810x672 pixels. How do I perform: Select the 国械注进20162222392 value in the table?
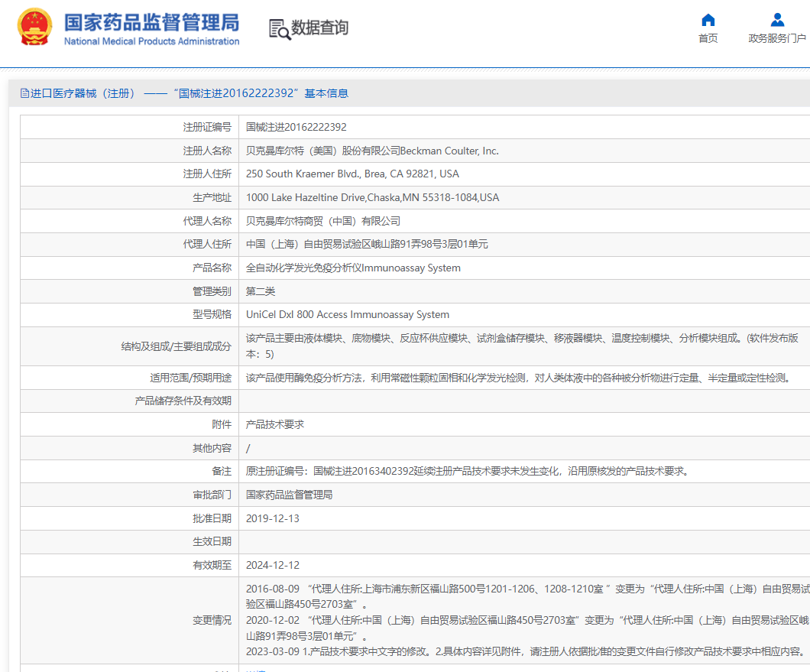click(x=296, y=127)
